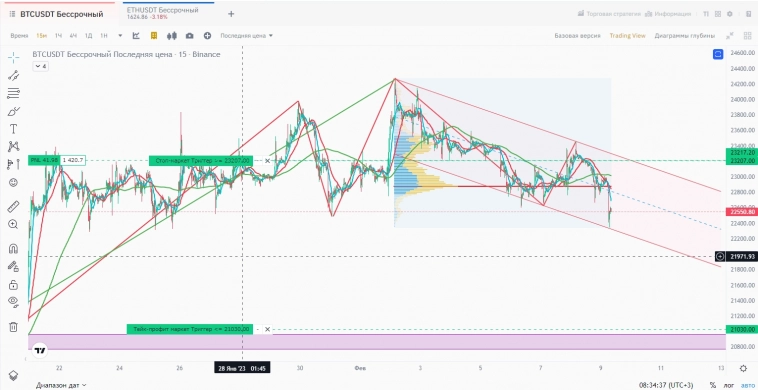Open the candlestick chart type icon
This screenshot has width=758, height=390.
[x=172, y=35]
